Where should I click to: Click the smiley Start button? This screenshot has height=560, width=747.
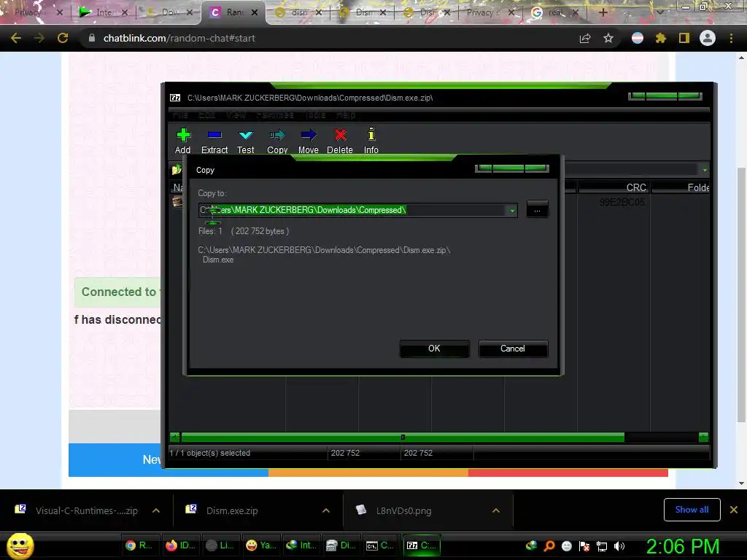20,546
